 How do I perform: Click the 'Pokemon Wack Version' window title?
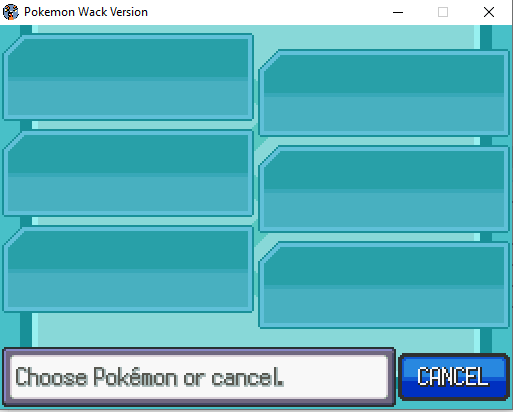tap(86, 12)
